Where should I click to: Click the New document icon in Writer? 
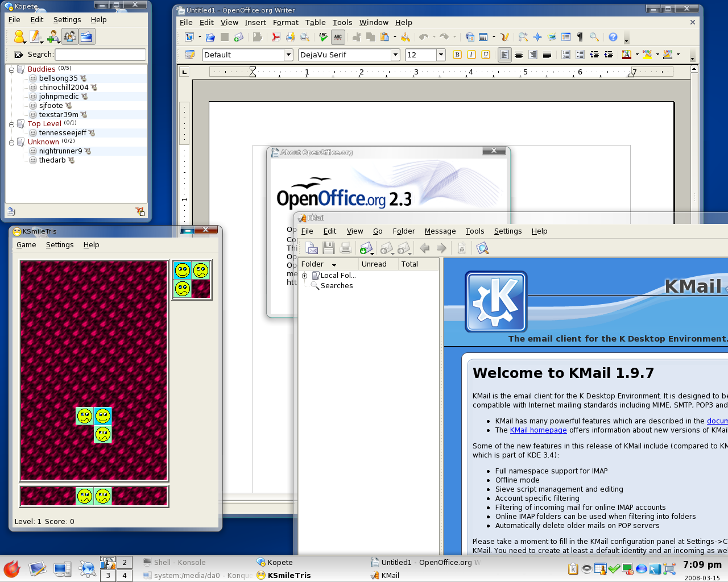(x=190, y=37)
